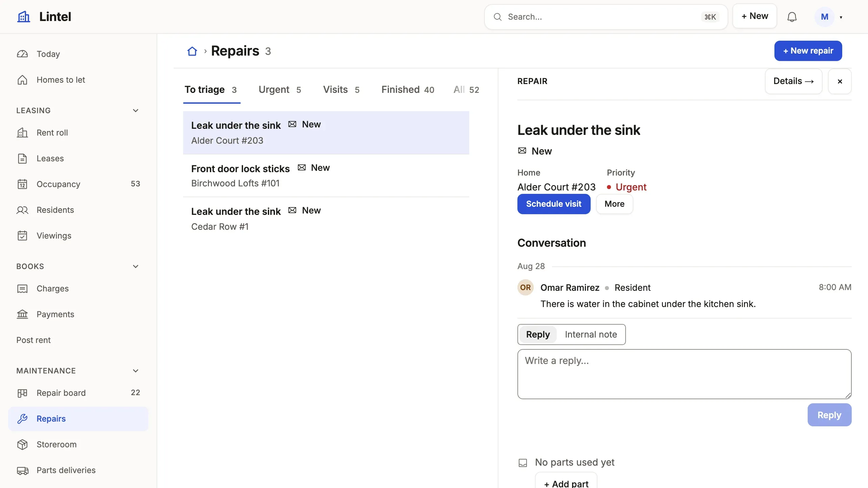Open the Cedar Row #1 repair row
The width and height of the screenshot is (868, 488).
click(326, 219)
